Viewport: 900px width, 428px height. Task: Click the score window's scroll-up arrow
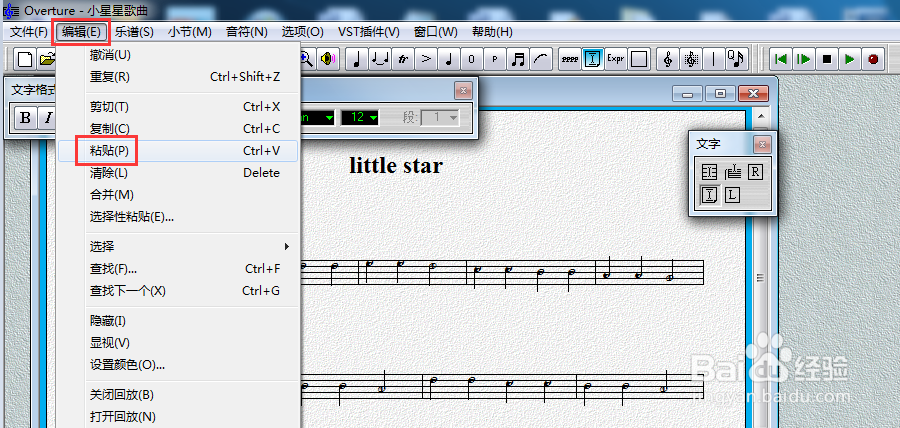click(x=761, y=116)
